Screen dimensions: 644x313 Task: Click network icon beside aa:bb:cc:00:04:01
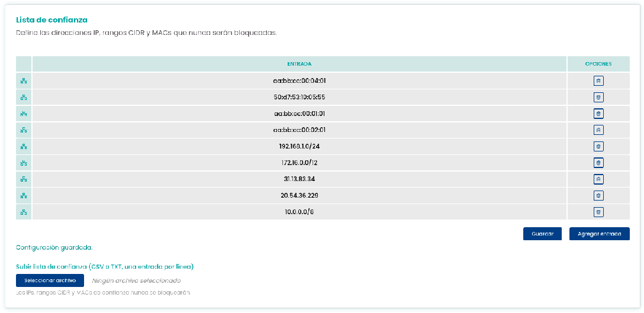coord(24,81)
